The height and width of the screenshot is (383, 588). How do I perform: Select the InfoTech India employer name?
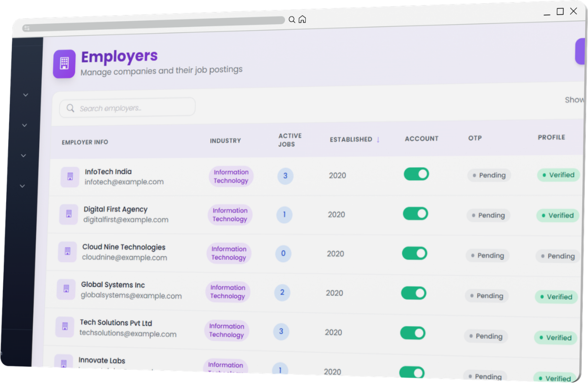coord(108,172)
